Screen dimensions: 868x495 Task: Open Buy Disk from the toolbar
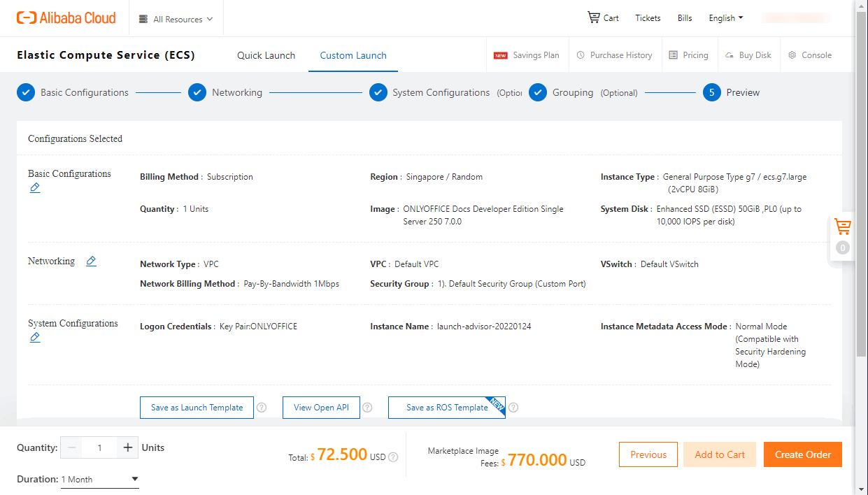tap(748, 55)
